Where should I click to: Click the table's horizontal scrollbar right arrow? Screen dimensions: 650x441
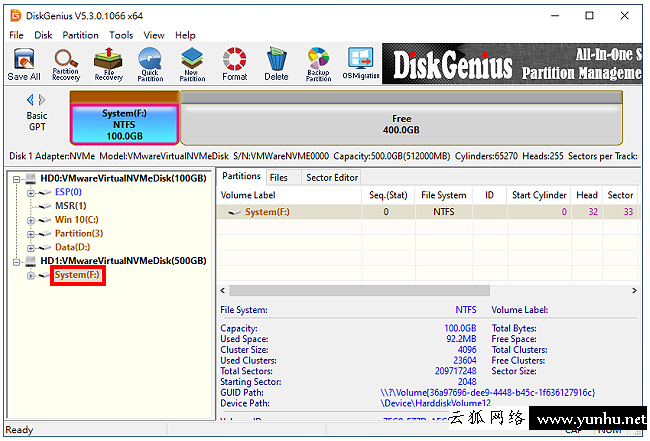(x=634, y=291)
